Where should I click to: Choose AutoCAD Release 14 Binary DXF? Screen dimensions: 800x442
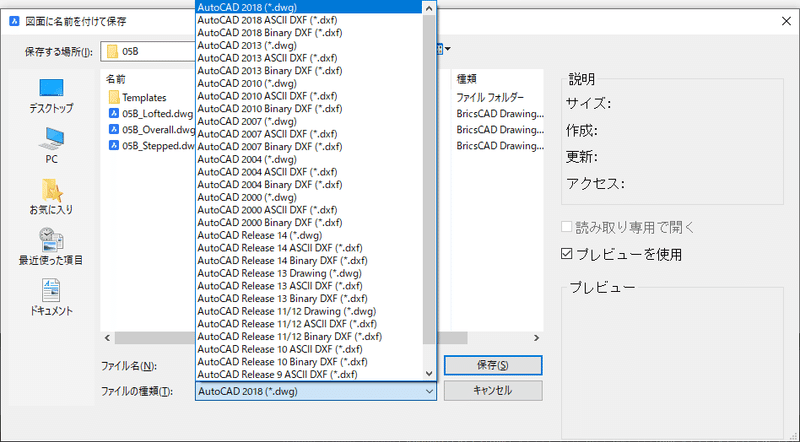(x=309, y=260)
